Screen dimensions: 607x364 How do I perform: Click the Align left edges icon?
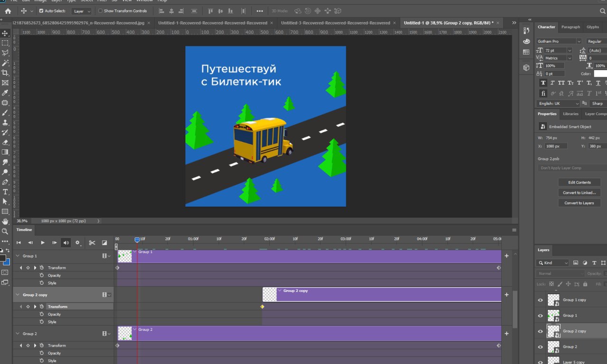162,11
